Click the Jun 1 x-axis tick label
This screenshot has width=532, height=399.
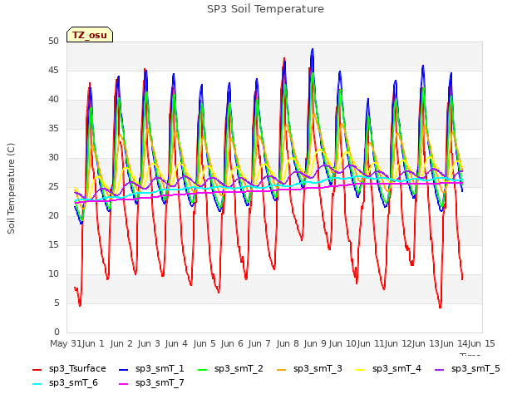pos(93,343)
